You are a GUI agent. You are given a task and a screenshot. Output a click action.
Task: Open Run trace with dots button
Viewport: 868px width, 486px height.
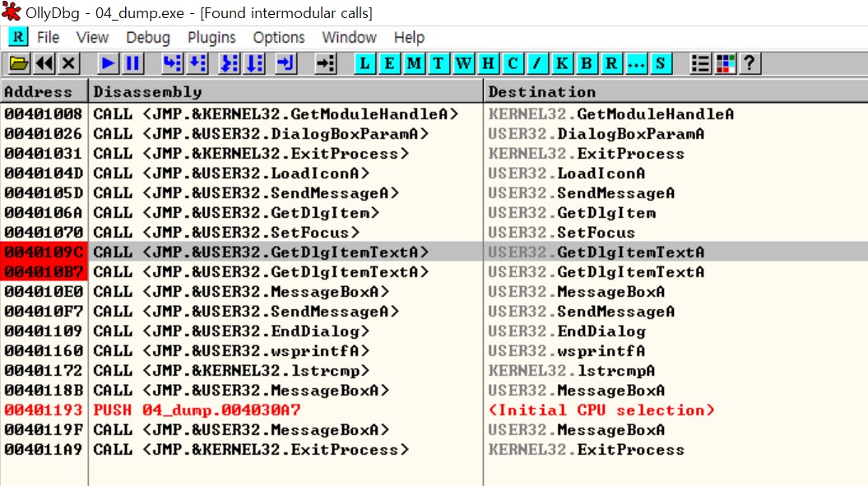coord(636,63)
